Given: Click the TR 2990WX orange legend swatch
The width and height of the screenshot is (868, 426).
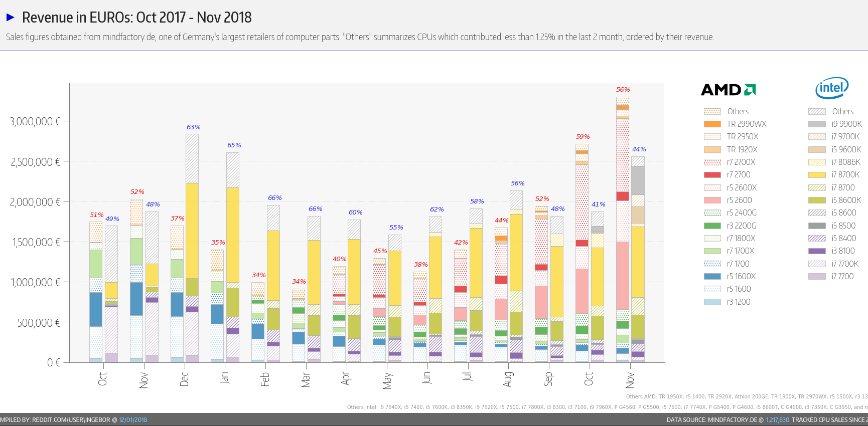Looking at the screenshot, I should pyautogui.click(x=712, y=124).
